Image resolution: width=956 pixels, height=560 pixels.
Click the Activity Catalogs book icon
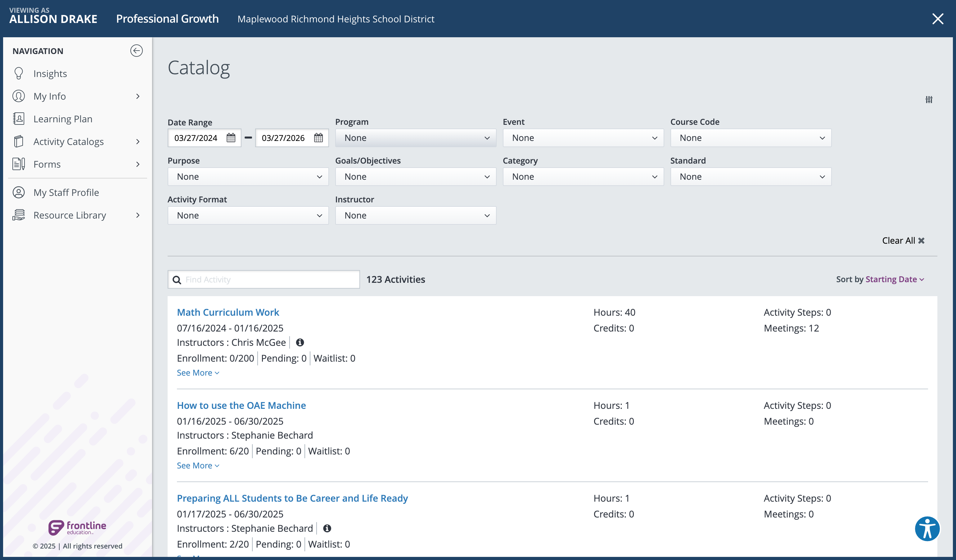[19, 142]
